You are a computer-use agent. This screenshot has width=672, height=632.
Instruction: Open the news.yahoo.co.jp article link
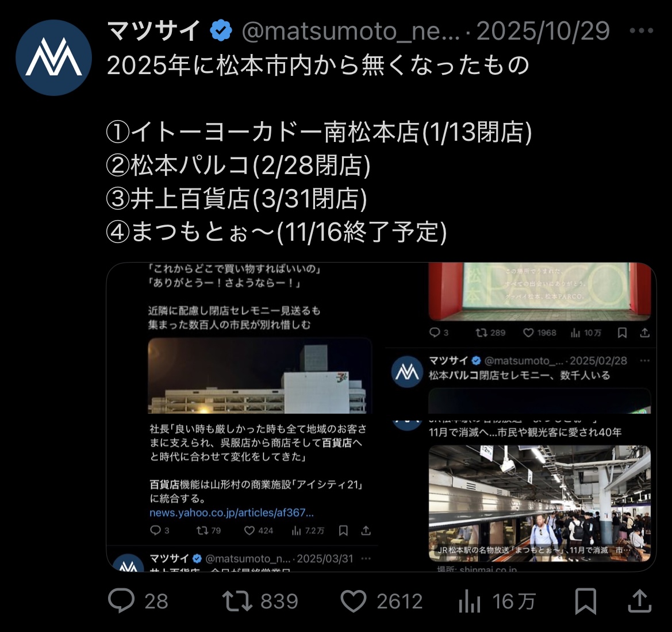point(232,512)
